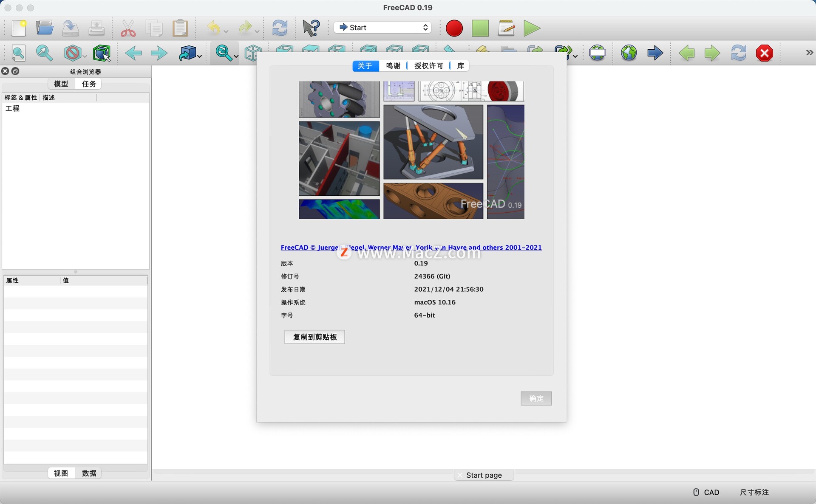Execute macro with green play triangle
This screenshot has height=504, width=816.
pyautogui.click(x=532, y=28)
